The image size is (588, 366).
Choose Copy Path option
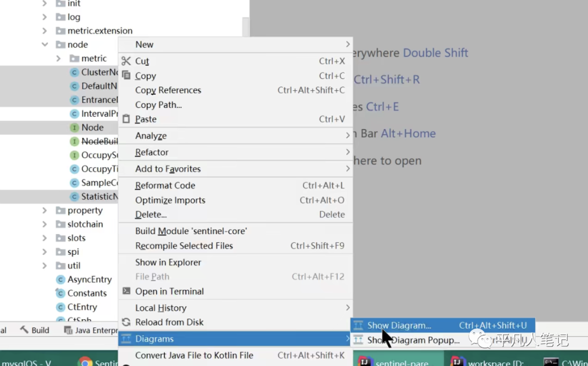236,105
